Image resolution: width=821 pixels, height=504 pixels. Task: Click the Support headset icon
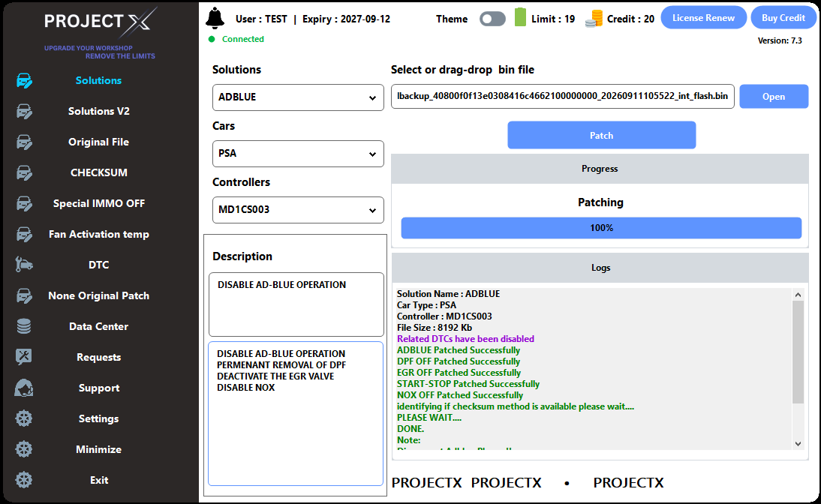24,388
